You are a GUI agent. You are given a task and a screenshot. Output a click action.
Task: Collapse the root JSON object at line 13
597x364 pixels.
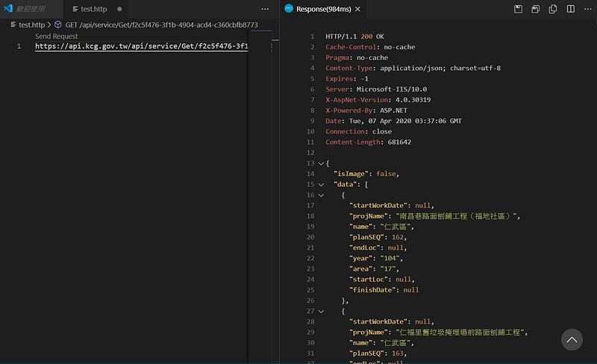[321, 163]
